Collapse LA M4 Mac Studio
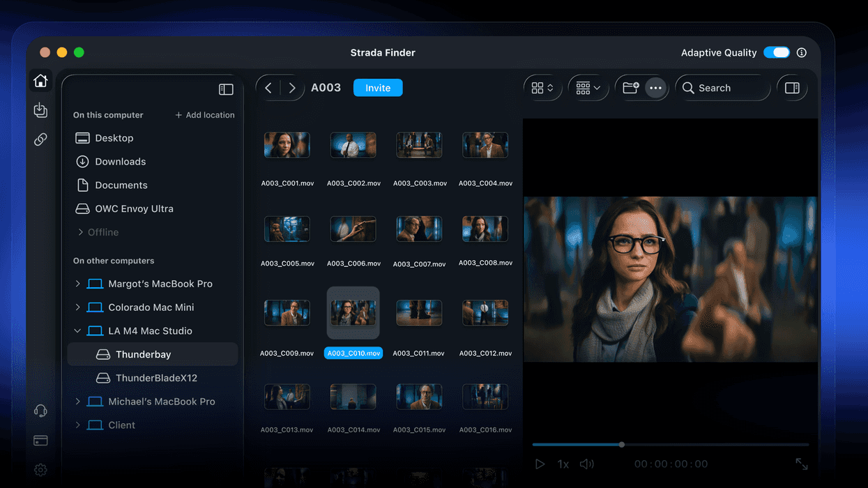Screen dimensions: 868x488 (x=77, y=331)
